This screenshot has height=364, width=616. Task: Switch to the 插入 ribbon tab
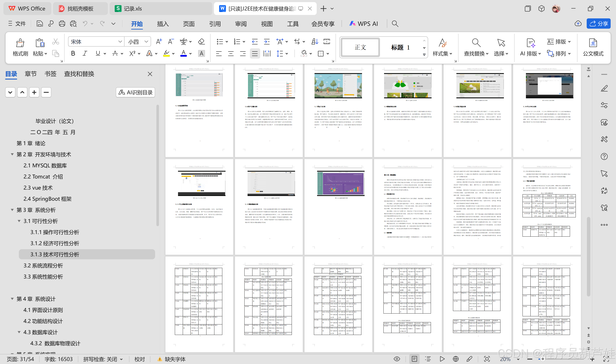pyautogui.click(x=163, y=24)
